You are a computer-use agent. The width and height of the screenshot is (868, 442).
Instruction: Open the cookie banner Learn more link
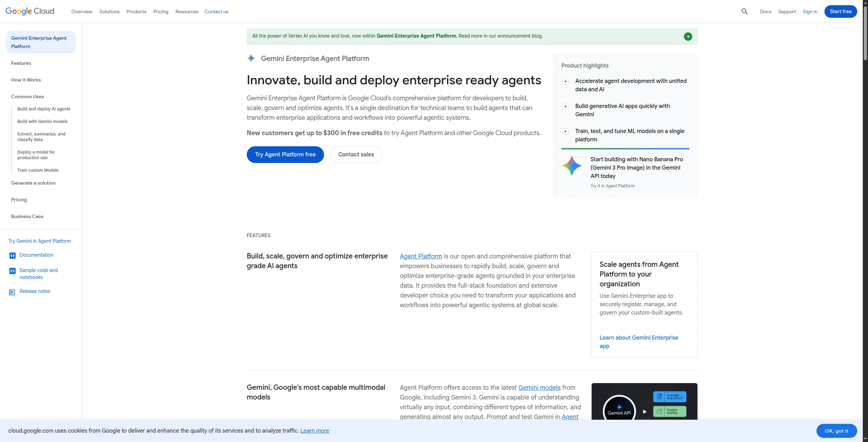coord(315,431)
